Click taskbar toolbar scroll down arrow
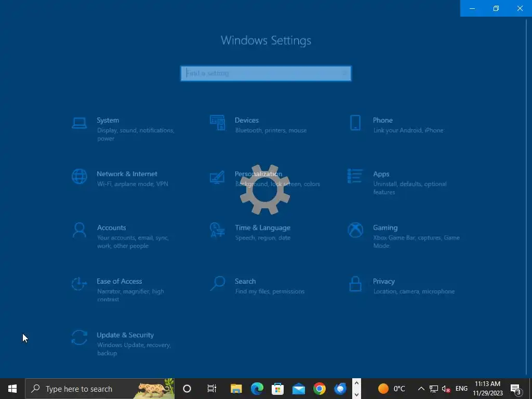 (356, 394)
